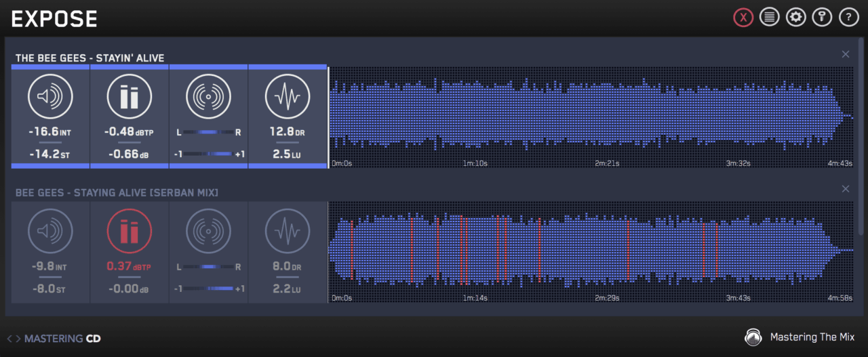
Task: Select title The Bee Gees - Stayin' Alive
Action: pyautogui.click(x=90, y=58)
